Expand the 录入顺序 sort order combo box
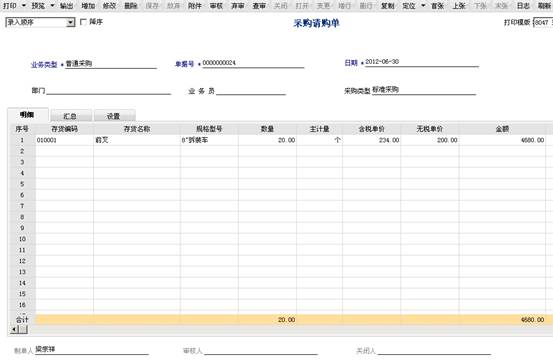Screen dimensions: 553x362 click(x=71, y=23)
